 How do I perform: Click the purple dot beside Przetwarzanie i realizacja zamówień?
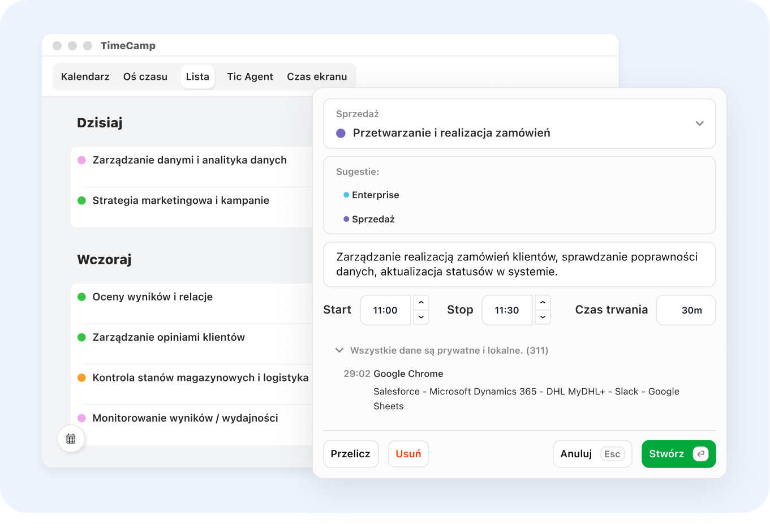(x=341, y=133)
